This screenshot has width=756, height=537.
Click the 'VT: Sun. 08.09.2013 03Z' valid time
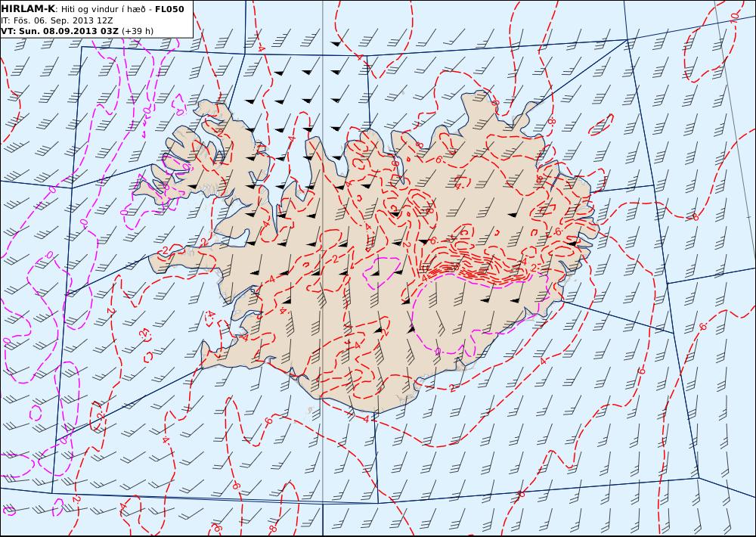[60, 31]
